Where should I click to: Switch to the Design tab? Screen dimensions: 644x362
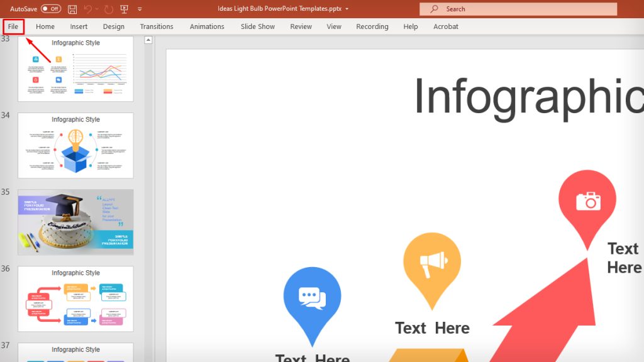(x=113, y=26)
